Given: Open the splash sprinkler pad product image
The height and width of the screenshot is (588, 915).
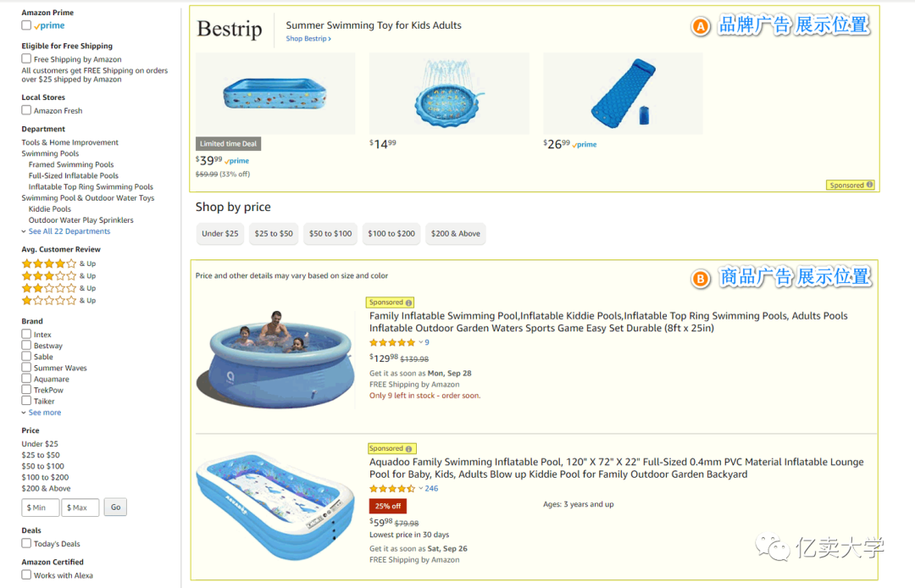Looking at the screenshot, I should pyautogui.click(x=448, y=93).
